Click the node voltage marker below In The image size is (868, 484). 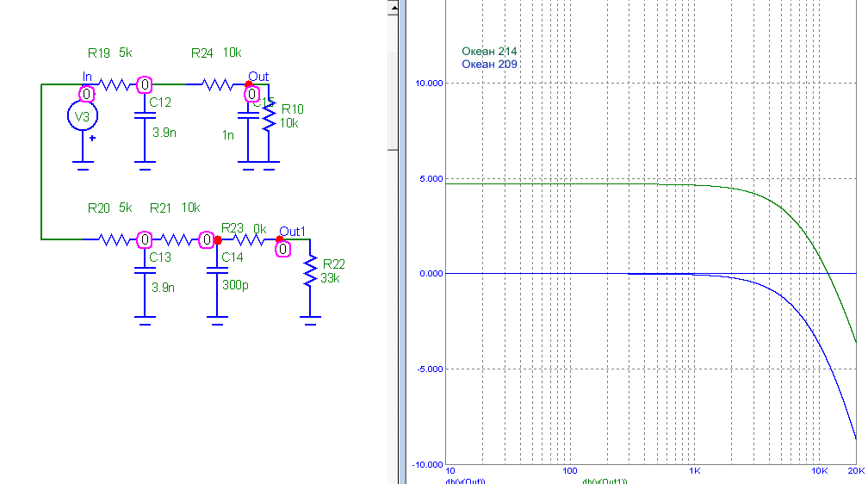click(x=87, y=94)
